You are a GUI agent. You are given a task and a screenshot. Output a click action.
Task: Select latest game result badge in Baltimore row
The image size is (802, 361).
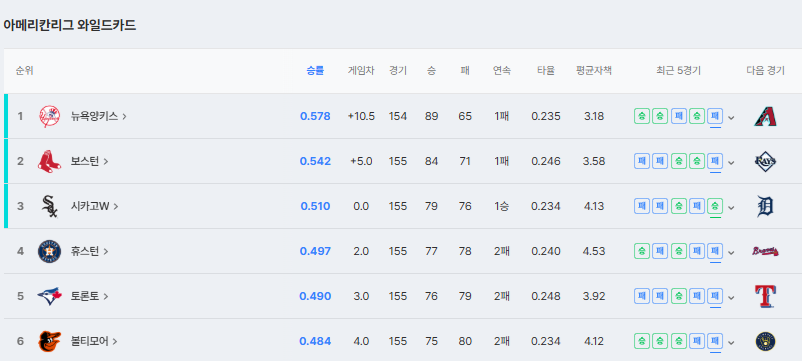tap(715, 342)
